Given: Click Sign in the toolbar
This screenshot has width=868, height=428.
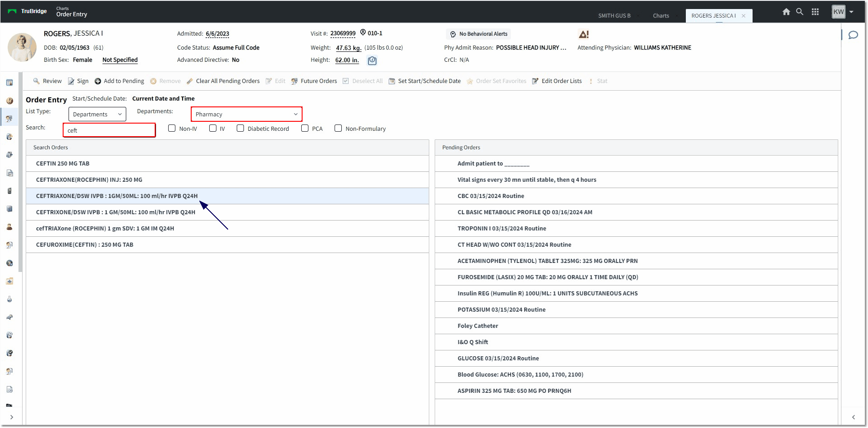Looking at the screenshot, I should 78,81.
